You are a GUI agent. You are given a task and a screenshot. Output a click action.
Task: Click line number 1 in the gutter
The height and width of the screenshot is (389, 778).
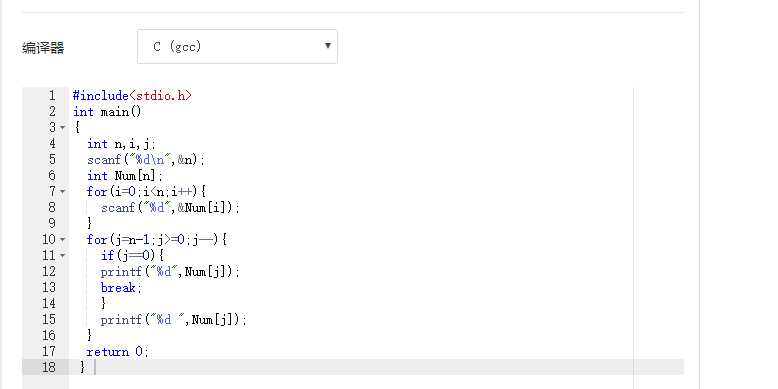pos(52,95)
